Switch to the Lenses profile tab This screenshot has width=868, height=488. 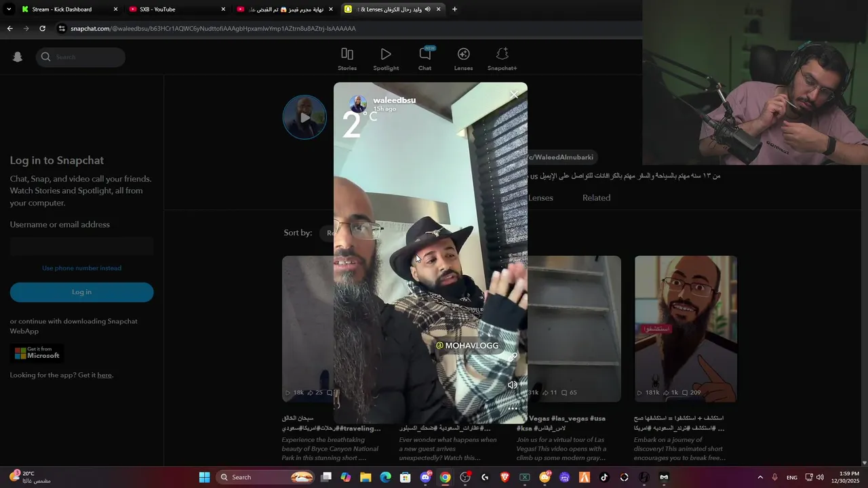(x=540, y=198)
